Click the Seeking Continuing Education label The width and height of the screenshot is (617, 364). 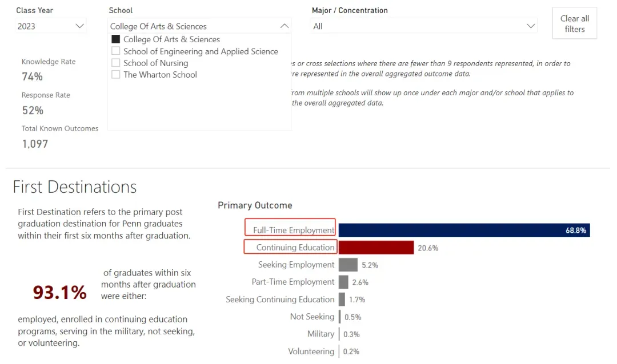[x=280, y=300]
